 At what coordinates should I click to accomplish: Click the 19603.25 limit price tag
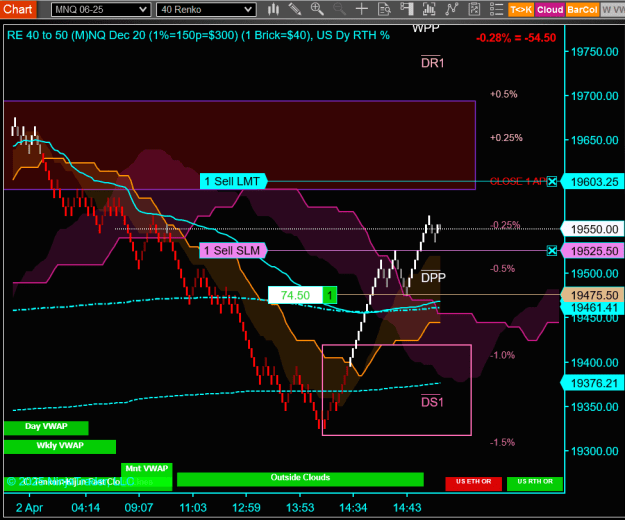point(593,182)
